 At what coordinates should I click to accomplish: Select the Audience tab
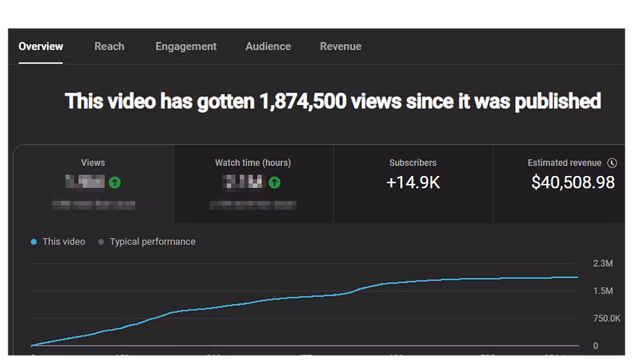click(268, 47)
